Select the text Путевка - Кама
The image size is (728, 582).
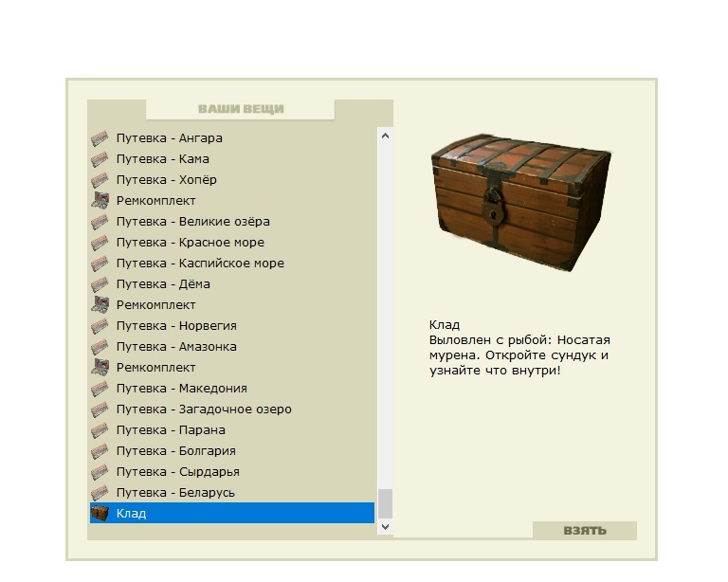162,159
